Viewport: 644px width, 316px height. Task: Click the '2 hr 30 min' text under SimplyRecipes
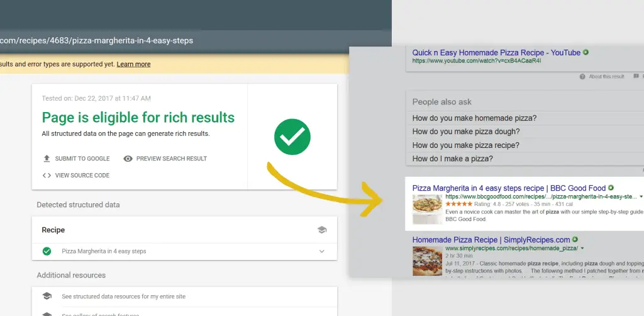point(460,256)
